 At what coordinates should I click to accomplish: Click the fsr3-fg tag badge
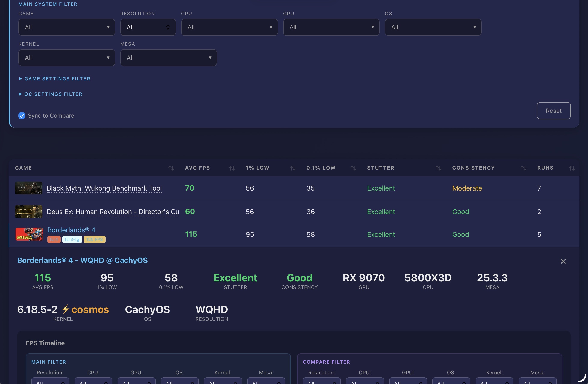[x=72, y=239]
